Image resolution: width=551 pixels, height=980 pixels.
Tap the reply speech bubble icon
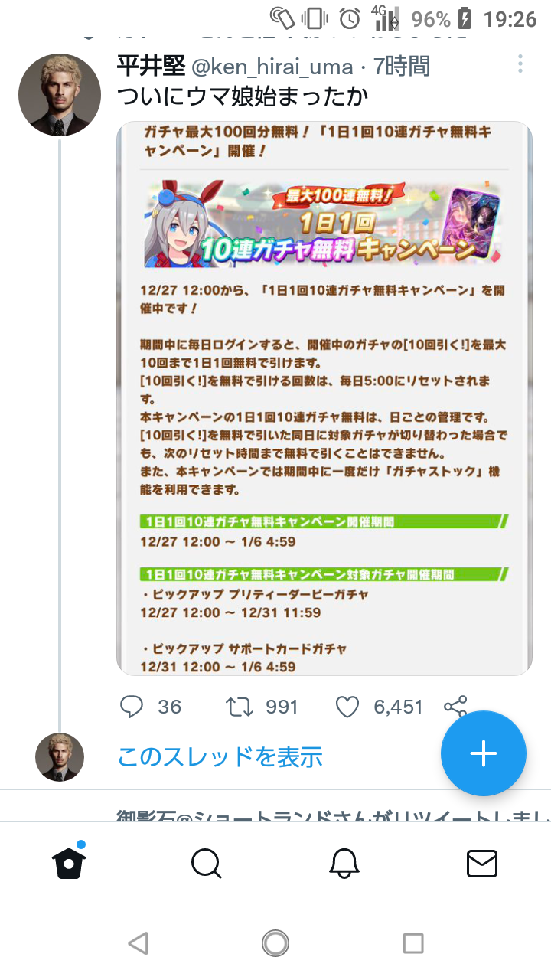coord(132,706)
